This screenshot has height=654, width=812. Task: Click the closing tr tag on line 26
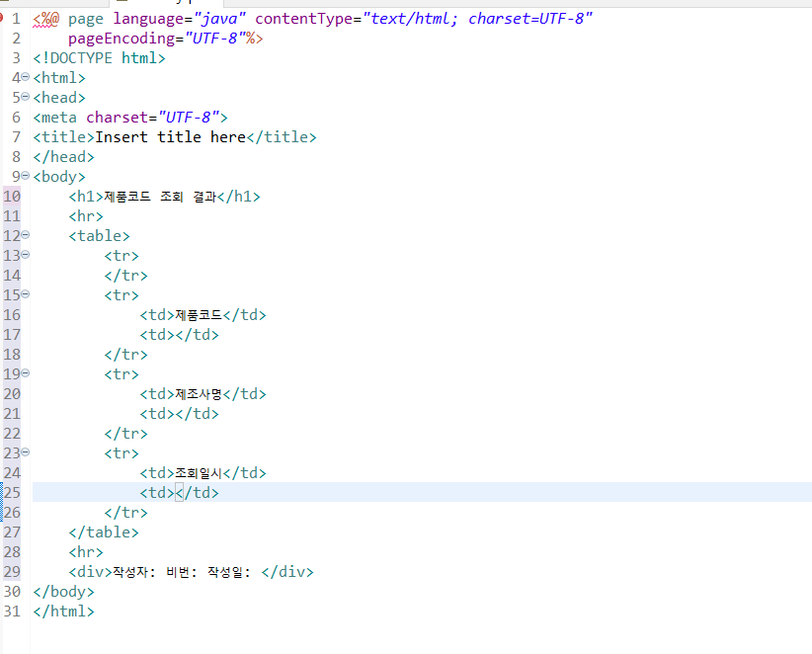[125, 513]
